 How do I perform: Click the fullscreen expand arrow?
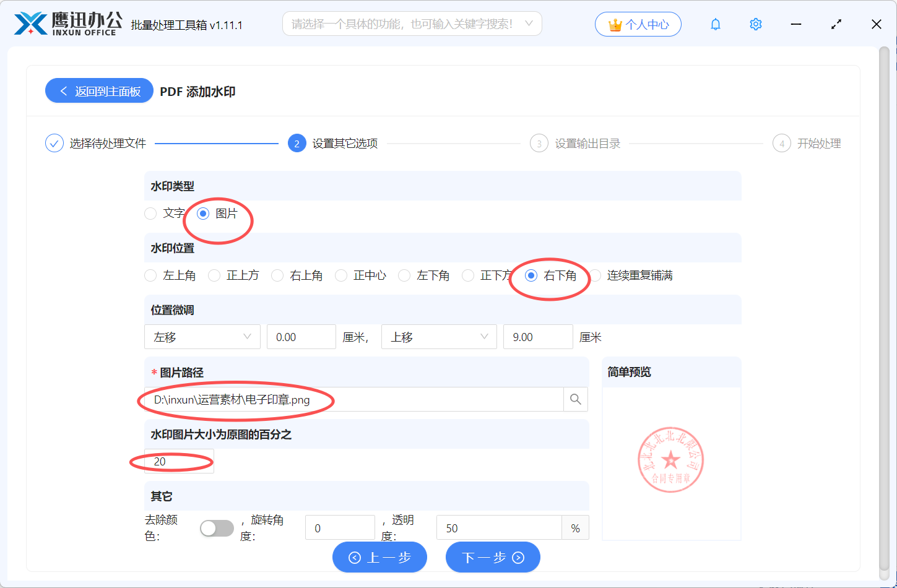pyautogui.click(x=836, y=24)
